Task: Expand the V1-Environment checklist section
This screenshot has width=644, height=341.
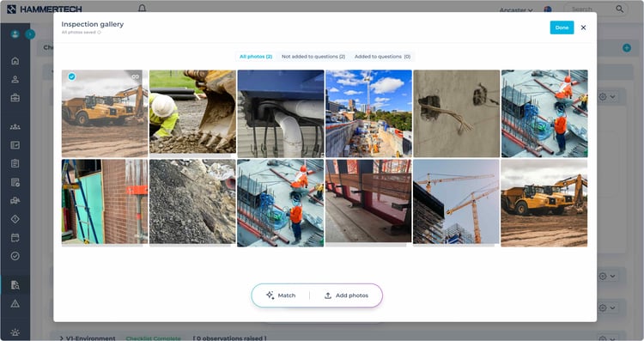Action: point(62,338)
